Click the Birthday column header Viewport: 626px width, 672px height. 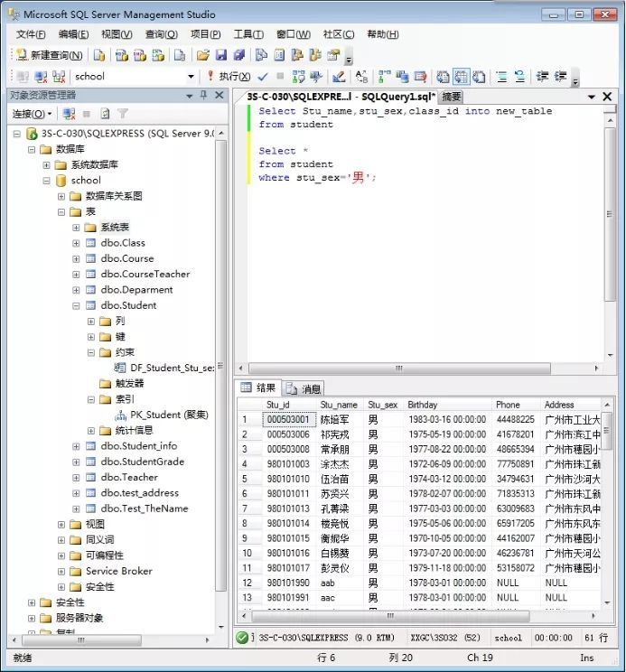pyautogui.click(x=447, y=405)
